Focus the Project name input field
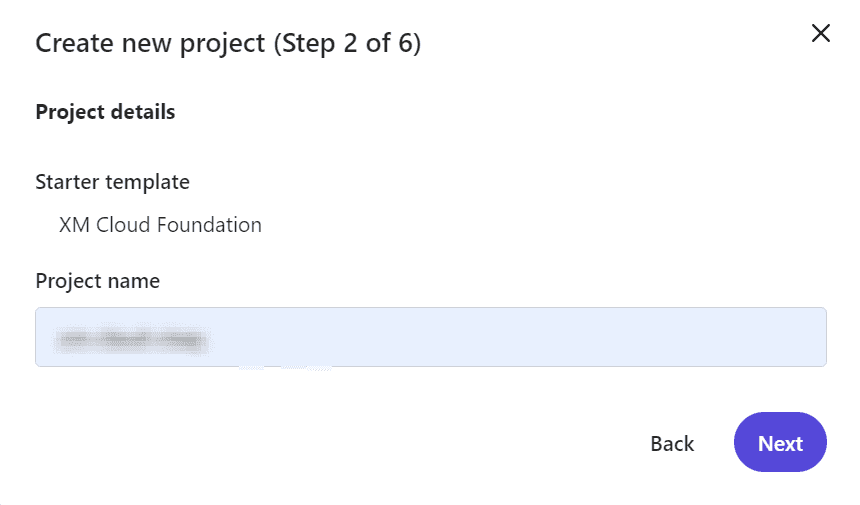860x505 pixels. 431,337
